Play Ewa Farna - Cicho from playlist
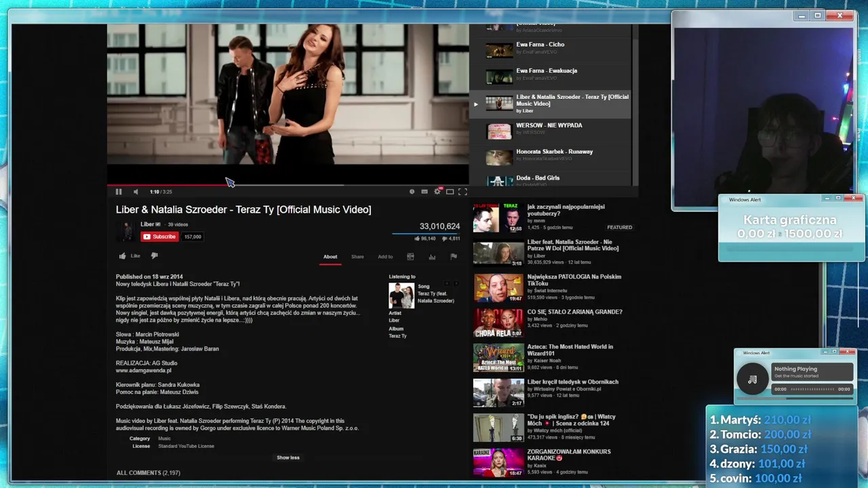 pos(540,45)
